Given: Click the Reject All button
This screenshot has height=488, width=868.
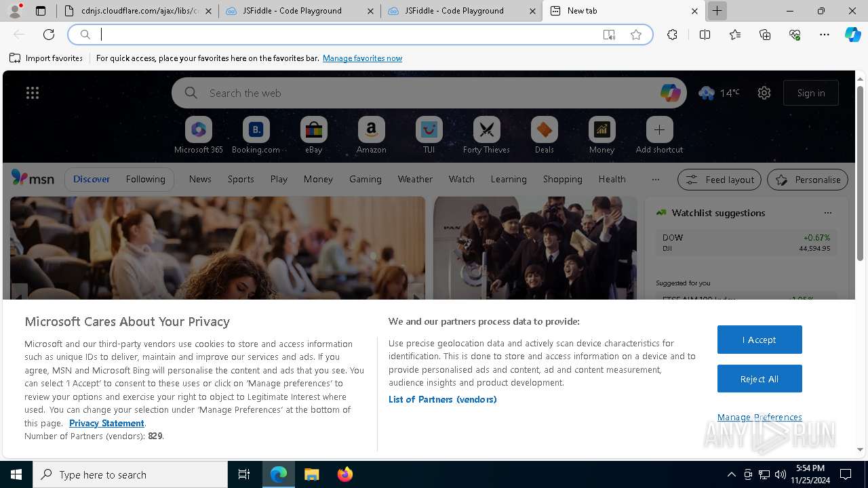Looking at the screenshot, I should 759,379.
